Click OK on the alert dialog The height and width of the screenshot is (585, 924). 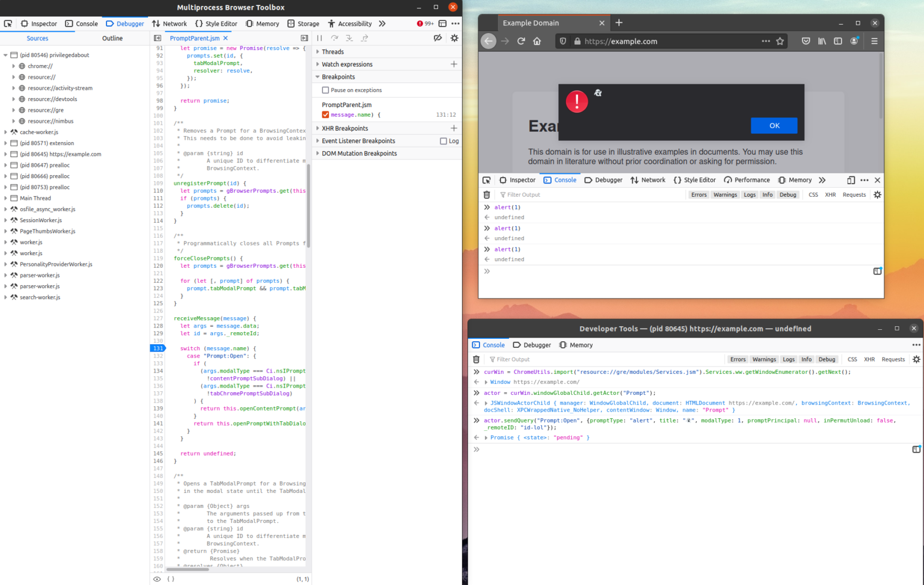click(774, 125)
